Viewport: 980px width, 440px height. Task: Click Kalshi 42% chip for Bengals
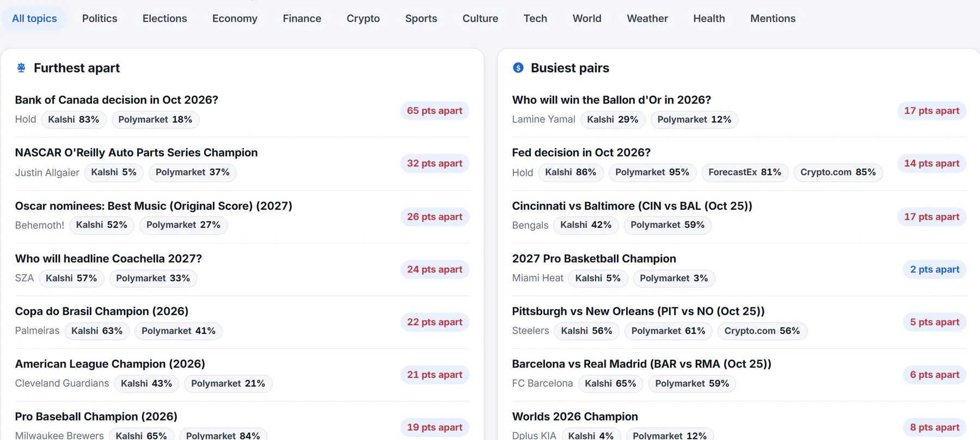586,225
